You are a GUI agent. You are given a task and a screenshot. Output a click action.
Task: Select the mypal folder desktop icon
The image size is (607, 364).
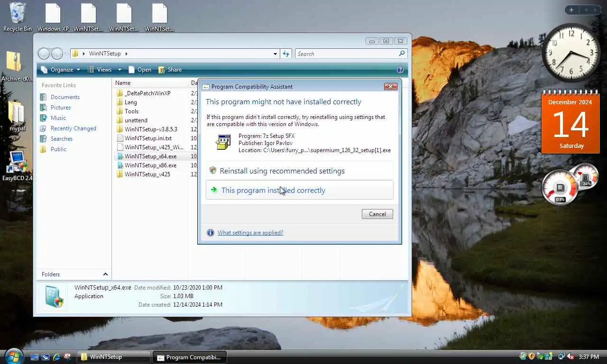[x=17, y=116]
